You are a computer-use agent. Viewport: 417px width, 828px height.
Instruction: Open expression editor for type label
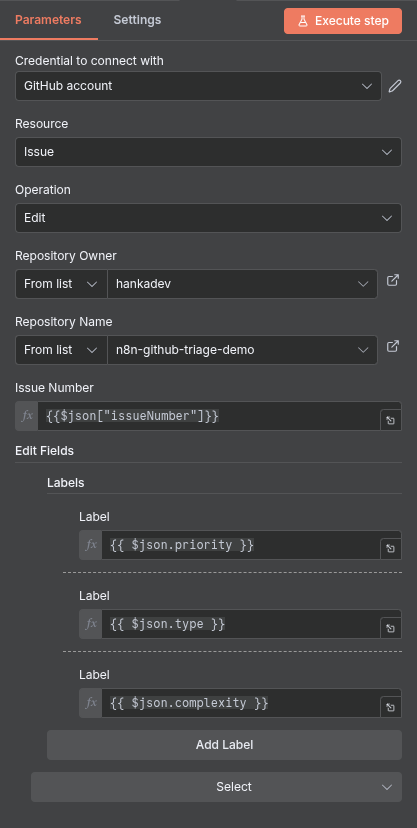(391, 628)
